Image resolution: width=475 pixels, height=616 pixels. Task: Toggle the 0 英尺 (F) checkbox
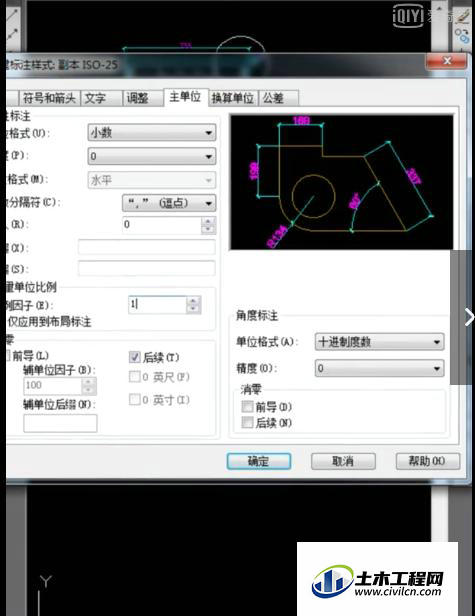[x=134, y=377]
